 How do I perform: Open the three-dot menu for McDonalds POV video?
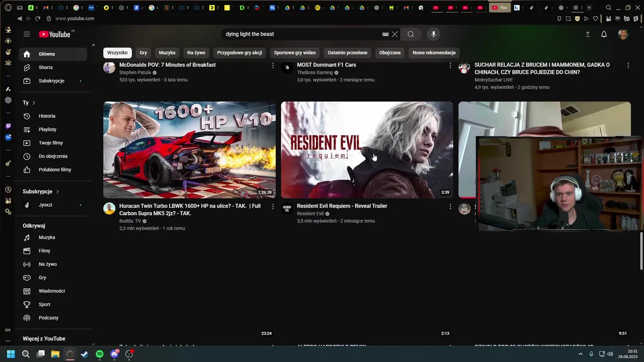(273, 65)
